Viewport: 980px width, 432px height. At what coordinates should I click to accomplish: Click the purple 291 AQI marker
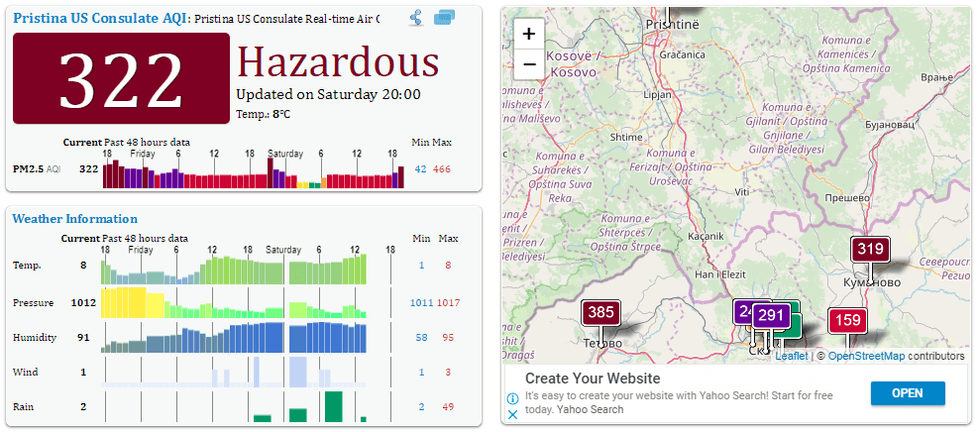click(x=770, y=316)
